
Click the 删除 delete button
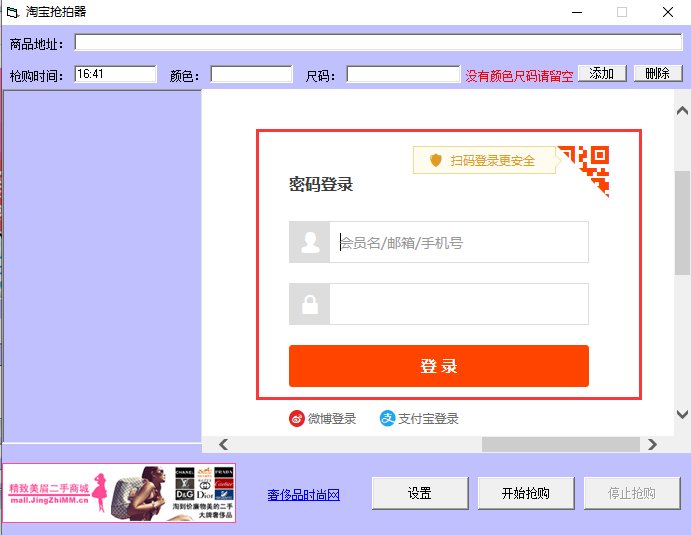pyautogui.click(x=658, y=73)
